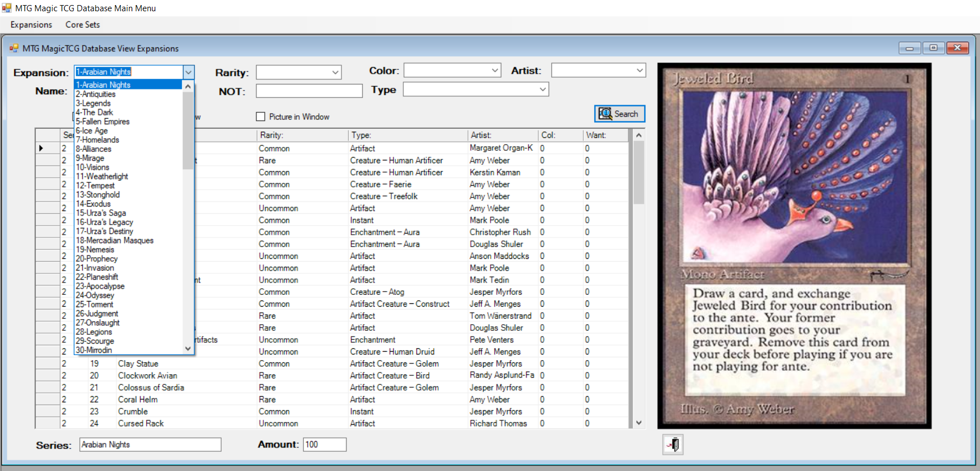
Task: Select highlighted 1-Arabian Nights list entry
Action: pyautogui.click(x=129, y=85)
